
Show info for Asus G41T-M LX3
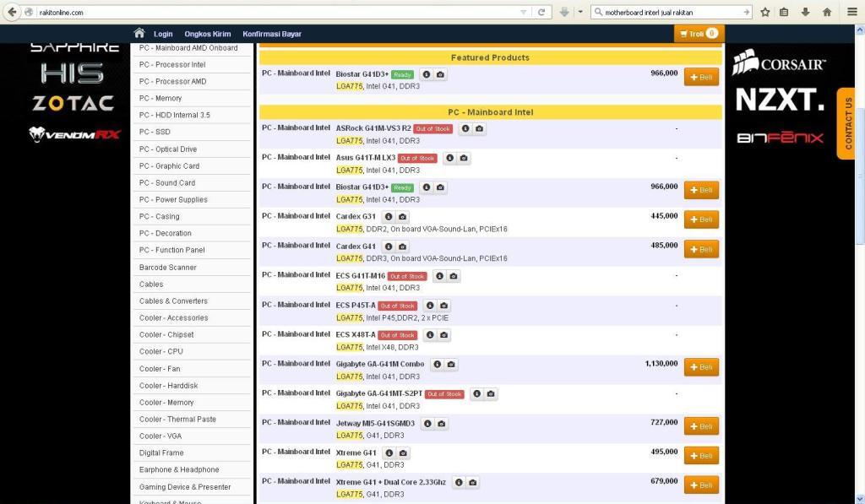click(450, 158)
